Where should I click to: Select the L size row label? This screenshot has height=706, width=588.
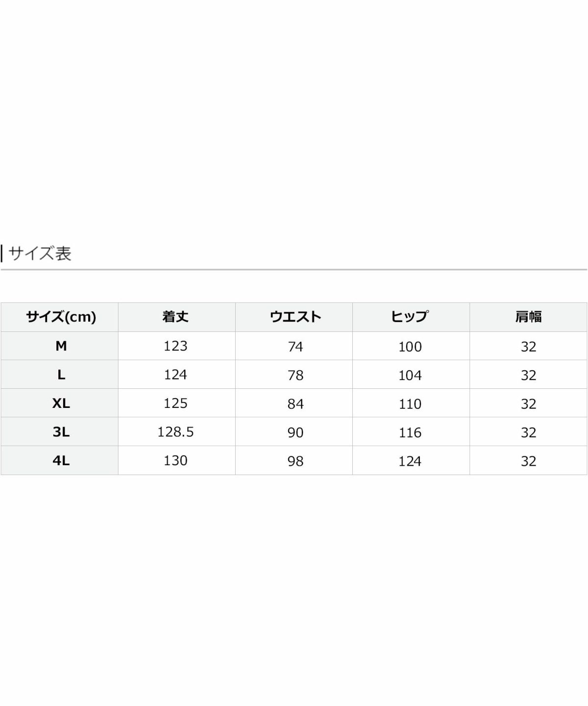[61, 375]
